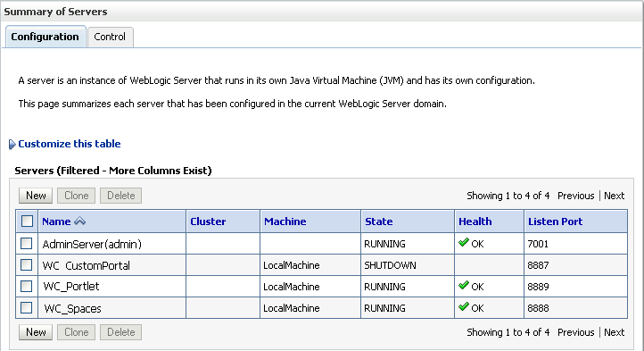
Task: Sort table by Listen Port column
Action: tap(556, 221)
